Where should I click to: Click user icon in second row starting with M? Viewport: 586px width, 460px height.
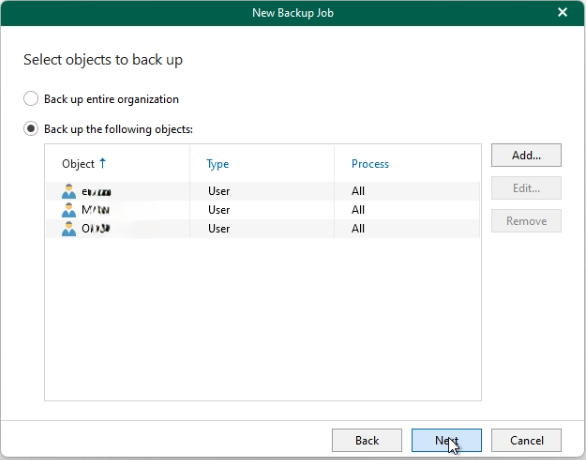pyautogui.click(x=69, y=210)
